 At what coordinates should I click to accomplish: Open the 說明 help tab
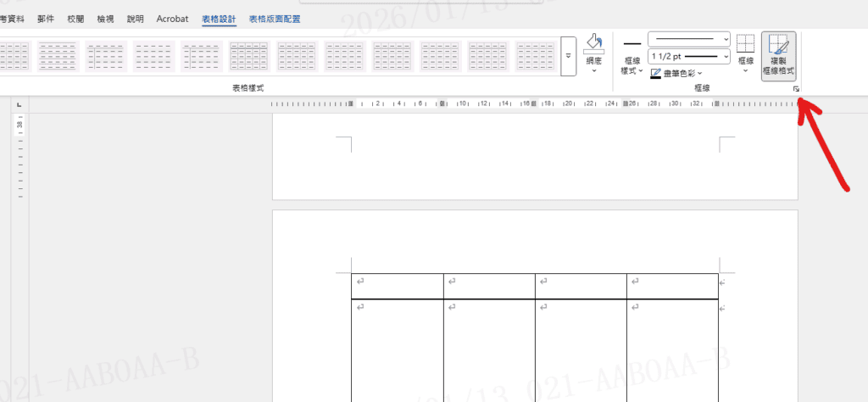tap(135, 19)
